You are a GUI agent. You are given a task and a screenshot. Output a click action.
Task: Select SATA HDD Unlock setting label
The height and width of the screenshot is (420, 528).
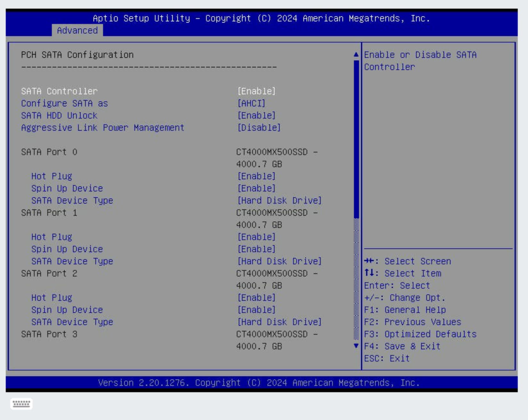[59, 115]
